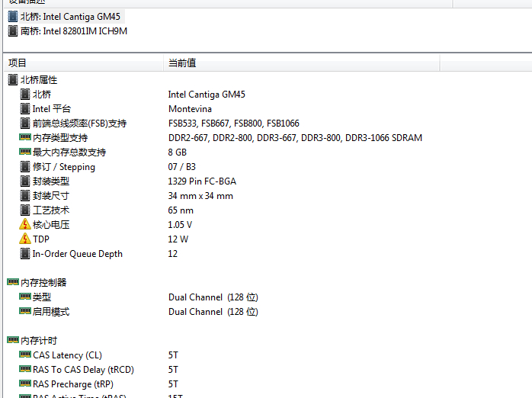Select the In-Order Queue Depth label
The image size is (532, 398).
click(x=77, y=254)
